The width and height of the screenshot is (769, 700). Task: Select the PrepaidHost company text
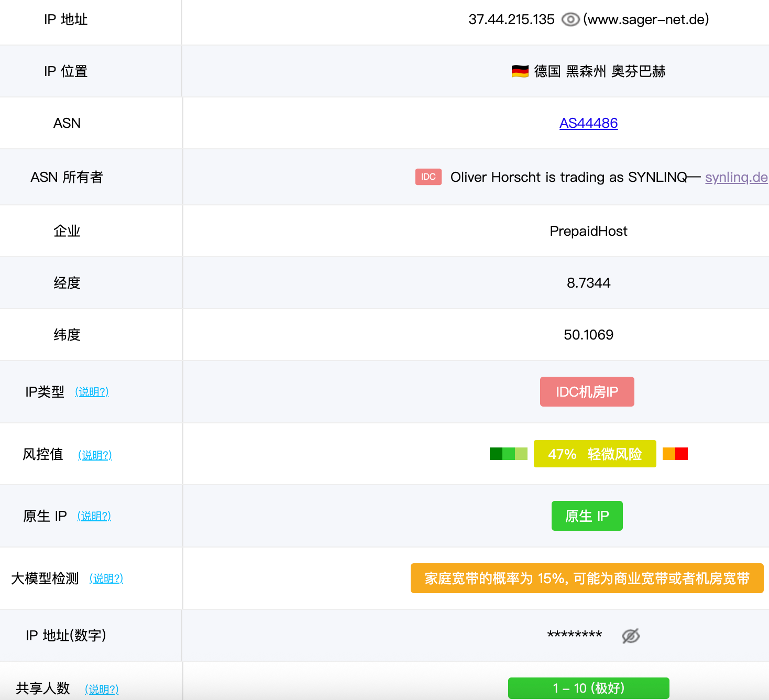click(x=588, y=231)
